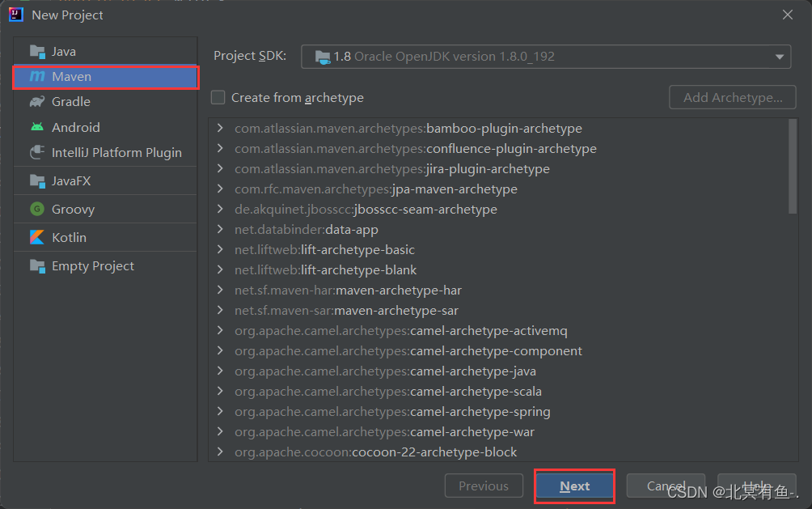Select camel-archetype-component text
The height and width of the screenshot is (509, 812).
pos(496,350)
